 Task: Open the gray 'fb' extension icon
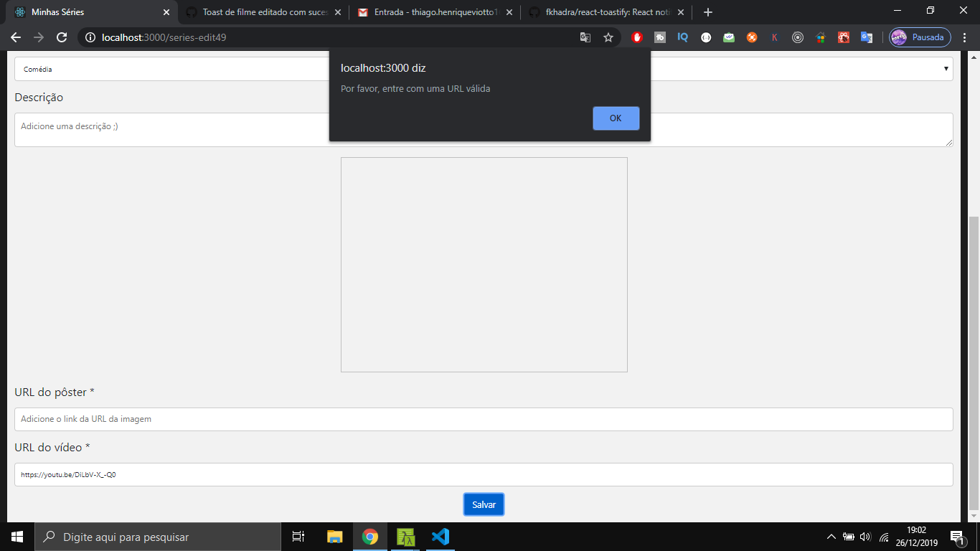[660, 37]
